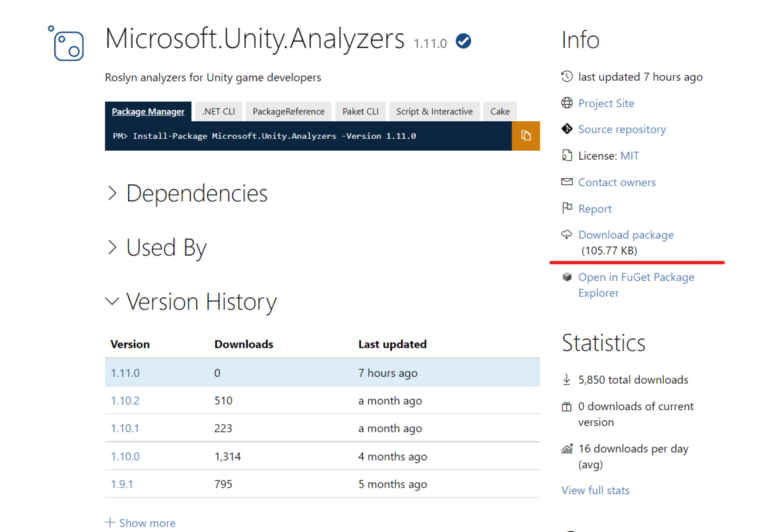
Task: Click the '16 downloads per day (avg)' text
Action: click(x=634, y=456)
